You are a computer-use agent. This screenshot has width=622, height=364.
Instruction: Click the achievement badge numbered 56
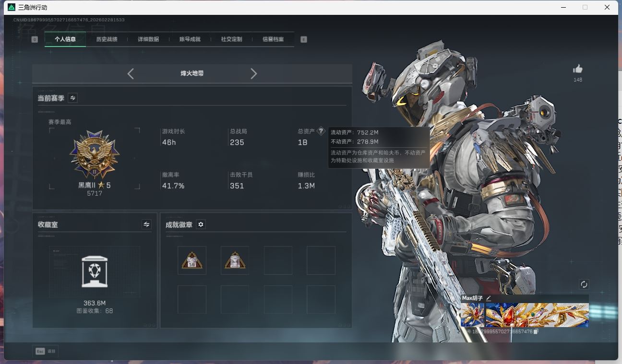pos(191,260)
